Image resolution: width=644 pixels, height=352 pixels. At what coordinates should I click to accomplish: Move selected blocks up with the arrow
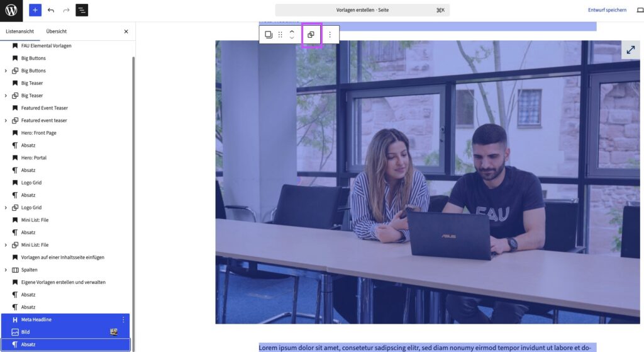(292, 31)
